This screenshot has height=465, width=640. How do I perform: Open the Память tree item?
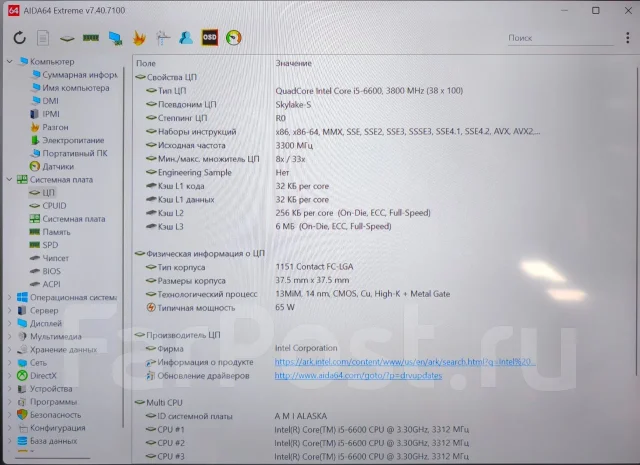coord(50,231)
